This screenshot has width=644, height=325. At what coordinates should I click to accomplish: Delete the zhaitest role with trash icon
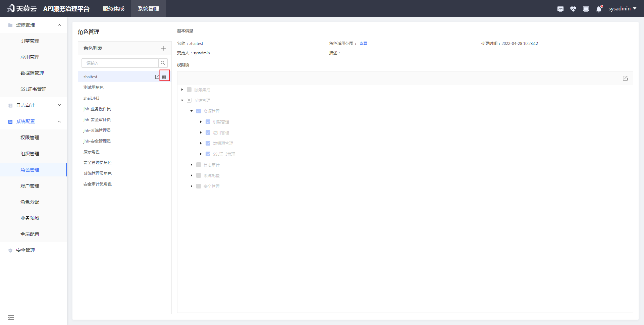[164, 77]
